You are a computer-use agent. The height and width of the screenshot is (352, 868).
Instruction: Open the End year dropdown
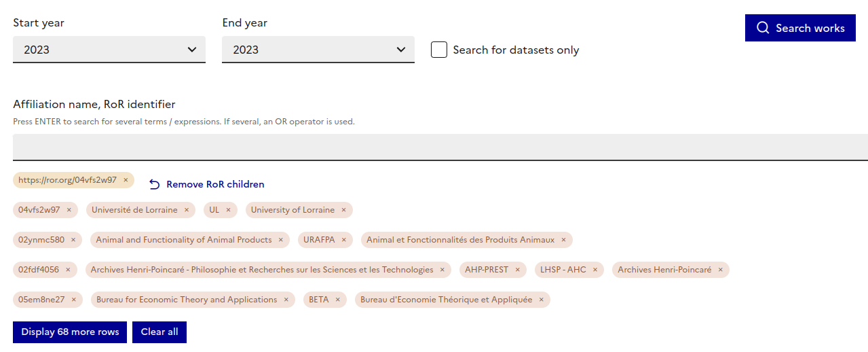coord(318,50)
